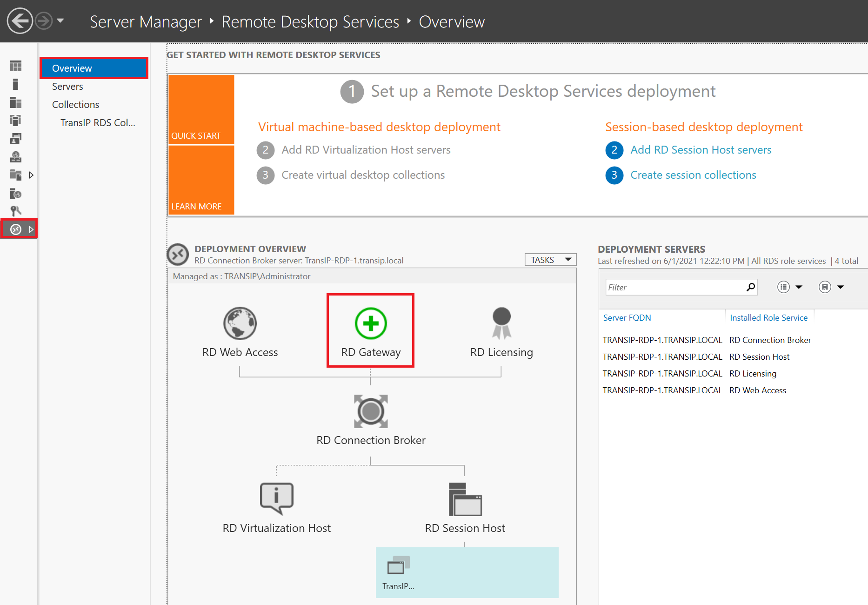
Task: Click the Server Manager breadcrumb
Action: (x=146, y=22)
